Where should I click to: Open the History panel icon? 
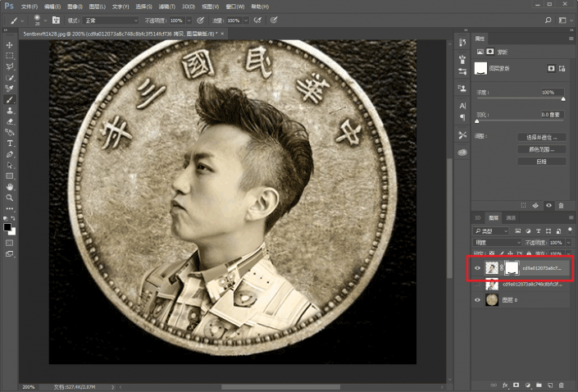(x=462, y=43)
